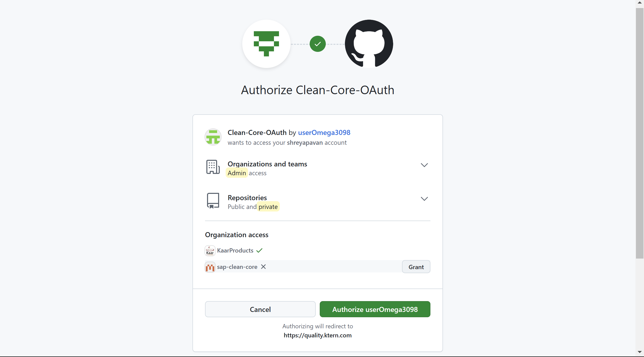Click the sap-clean-core organization avatar
This screenshot has width=644, height=357.
tap(210, 267)
